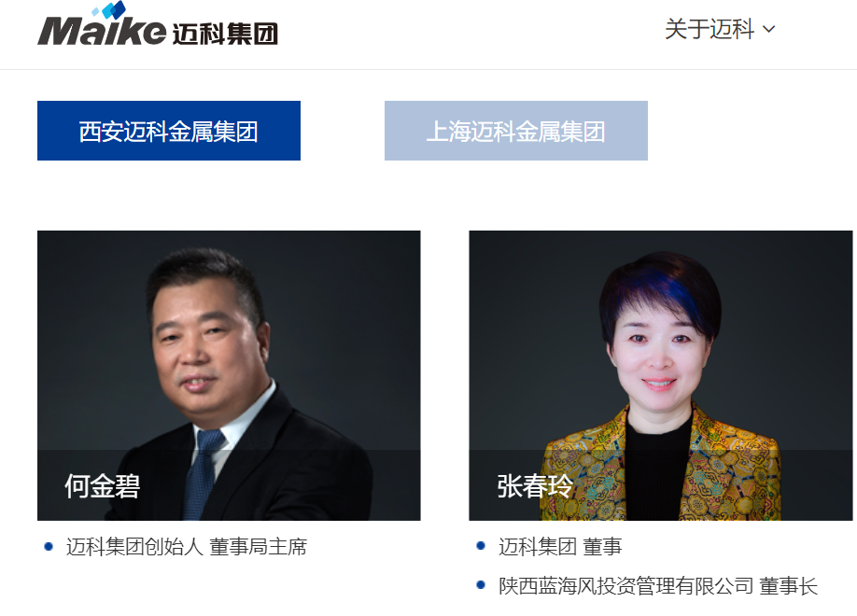Click the bullet dot before 迈科集团创始人
Viewport: 857px width, 616px height.
[49, 546]
